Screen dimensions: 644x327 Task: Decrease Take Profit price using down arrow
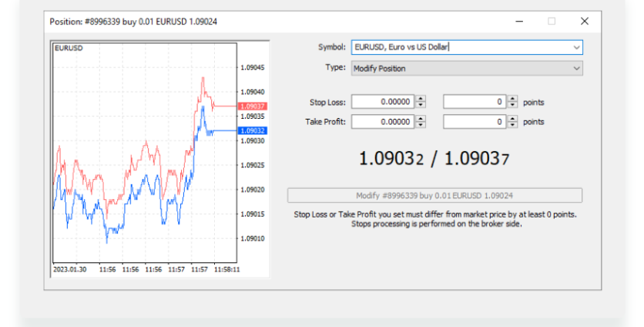tap(421, 125)
